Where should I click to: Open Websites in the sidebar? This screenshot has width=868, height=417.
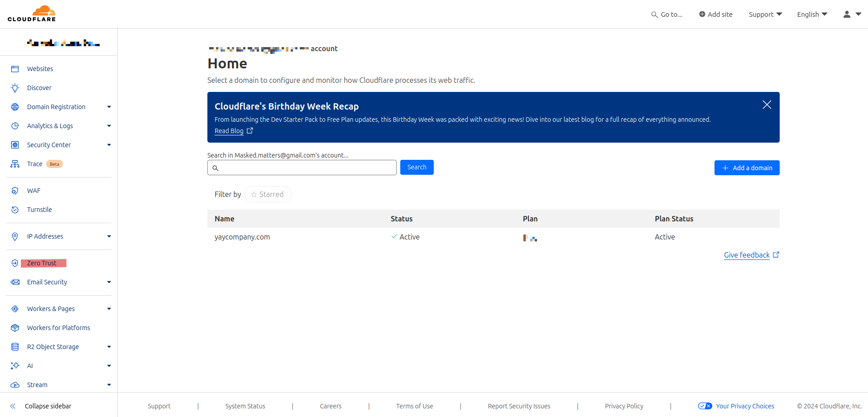click(40, 69)
